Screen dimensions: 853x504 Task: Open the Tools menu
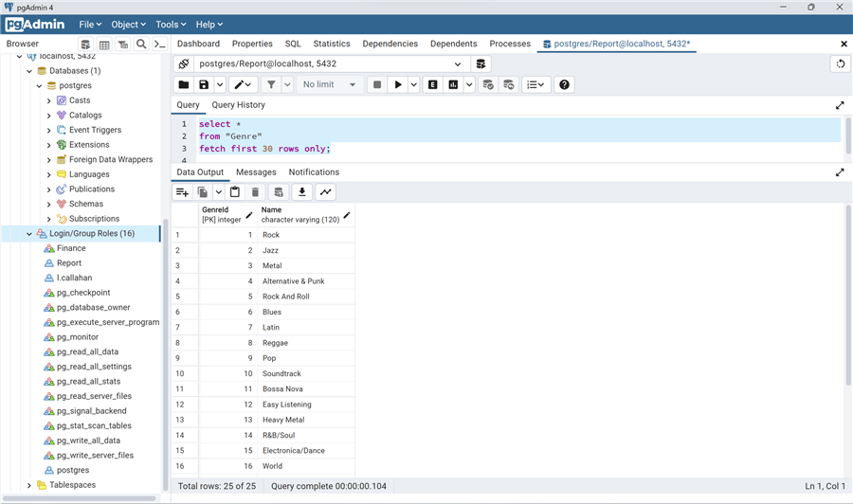coord(171,25)
